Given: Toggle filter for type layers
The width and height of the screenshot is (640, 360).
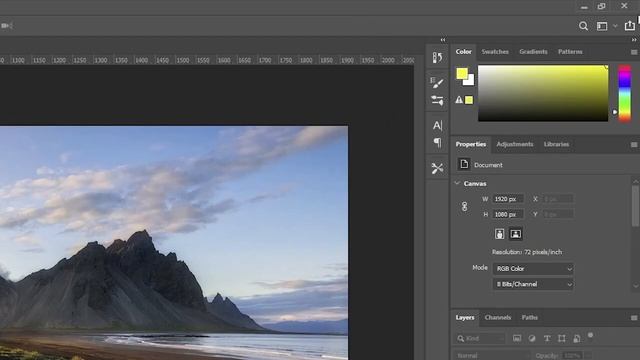Looking at the screenshot, I should click(547, 338).
